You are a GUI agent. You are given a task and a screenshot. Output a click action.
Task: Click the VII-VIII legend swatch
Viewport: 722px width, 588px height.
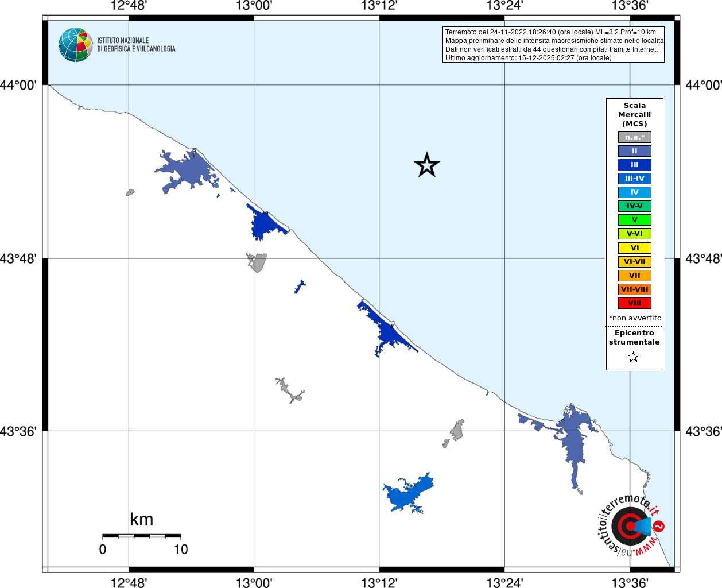634,289
